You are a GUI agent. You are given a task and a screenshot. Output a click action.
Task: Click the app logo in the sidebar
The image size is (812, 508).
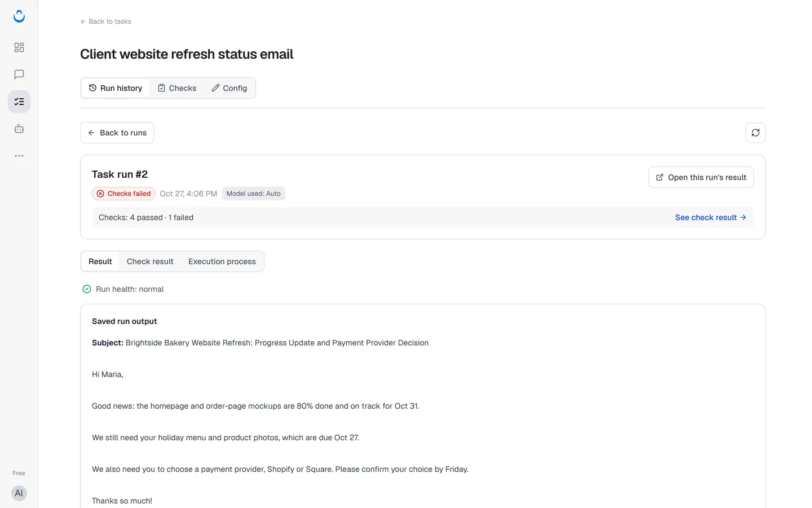[19, 16]
